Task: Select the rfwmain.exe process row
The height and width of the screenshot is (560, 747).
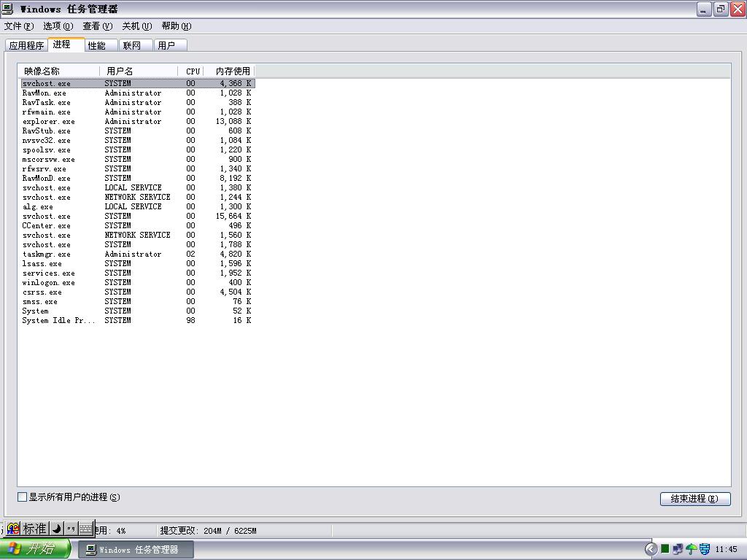Action: (137, 112)
